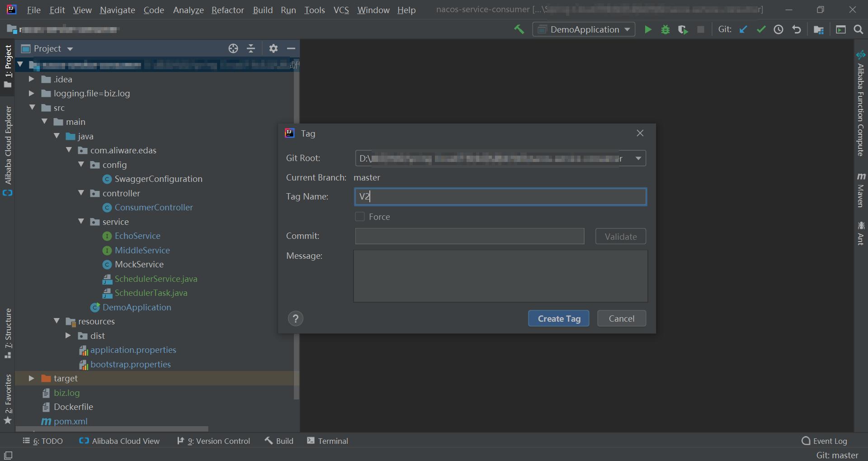Click the Create Tag button
The image size is (868, 461).
[x=559, y=318]
